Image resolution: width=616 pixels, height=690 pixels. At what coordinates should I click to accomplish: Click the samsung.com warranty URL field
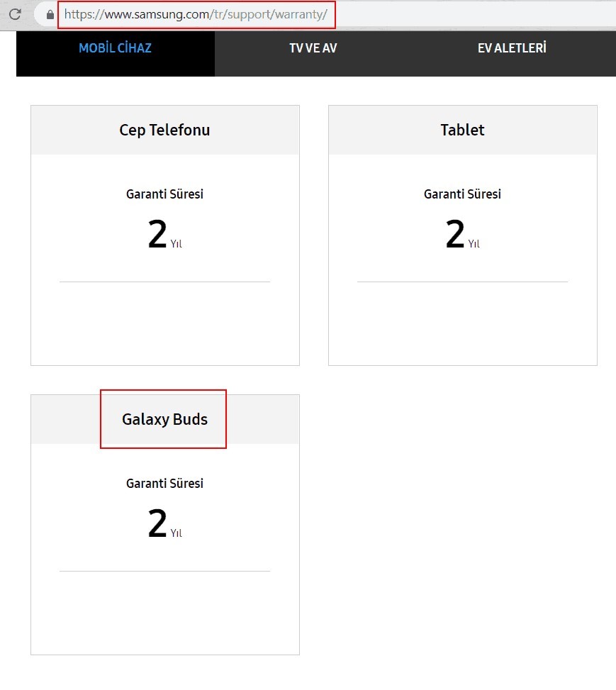tap(196, 14)
